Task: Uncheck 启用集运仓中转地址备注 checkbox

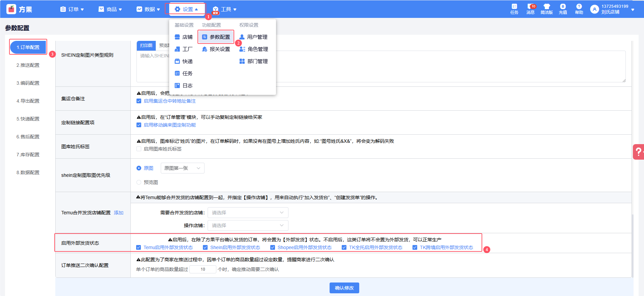Action: click(x=139, y=101)
